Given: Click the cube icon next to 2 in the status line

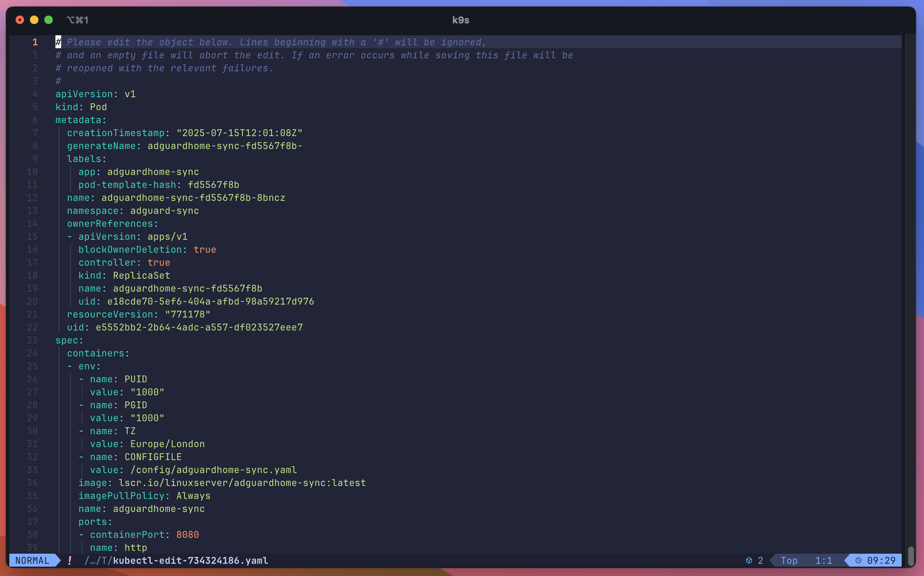Looking at the screenshot, I should tap(749, 561).
